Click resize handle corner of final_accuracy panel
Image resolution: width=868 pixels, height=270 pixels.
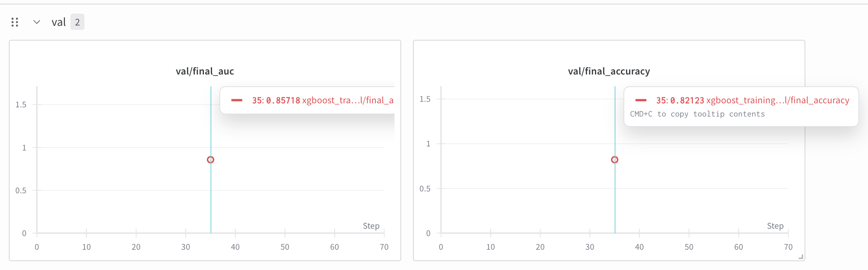[x=801, y=257]
